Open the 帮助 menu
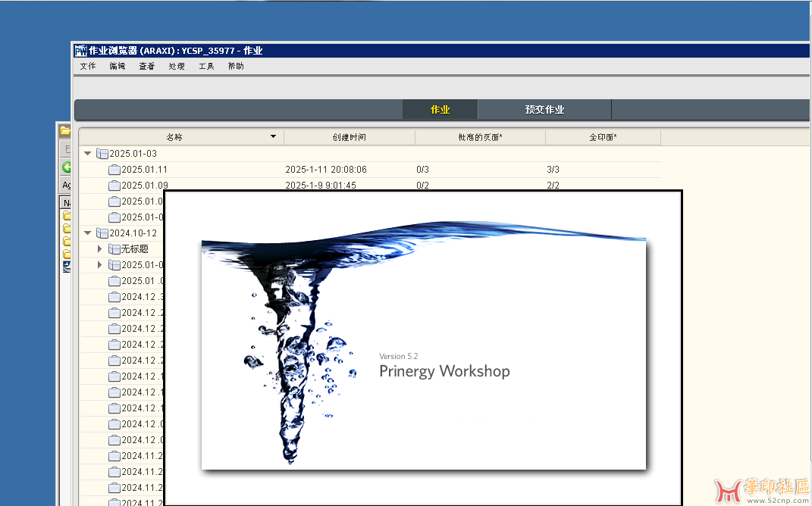The height and width of the screenshot is (506, 812). (x=236, y=66)
